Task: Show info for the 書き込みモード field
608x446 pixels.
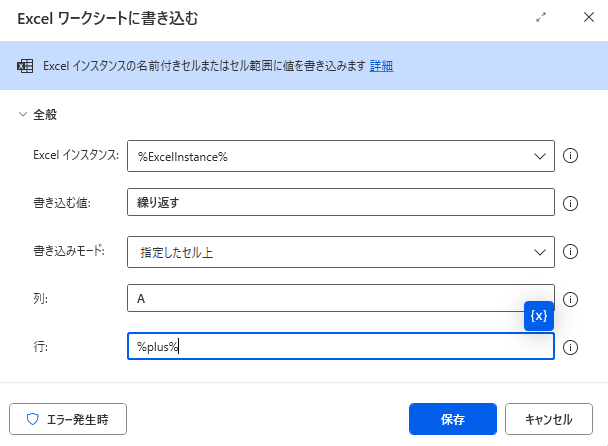Action: pos(570,252)
